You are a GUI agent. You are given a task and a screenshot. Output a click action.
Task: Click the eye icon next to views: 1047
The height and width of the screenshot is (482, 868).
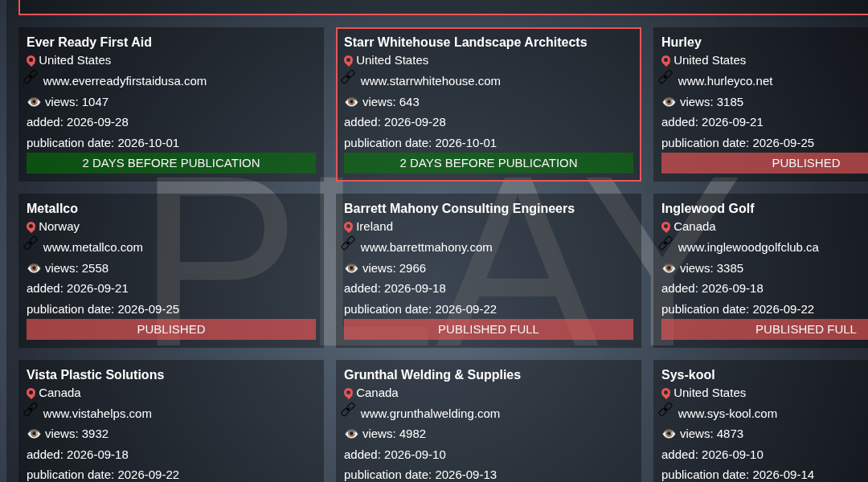[x=34, y=102]
